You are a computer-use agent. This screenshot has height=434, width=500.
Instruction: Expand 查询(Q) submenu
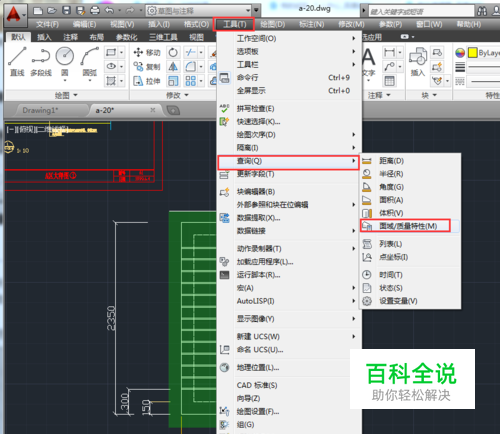pos(289,161)
